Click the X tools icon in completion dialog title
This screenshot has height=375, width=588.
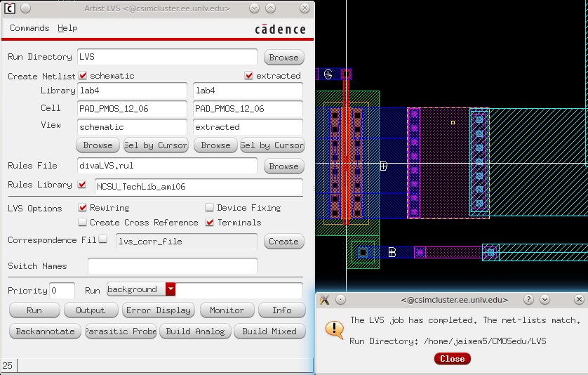(325, 300)
